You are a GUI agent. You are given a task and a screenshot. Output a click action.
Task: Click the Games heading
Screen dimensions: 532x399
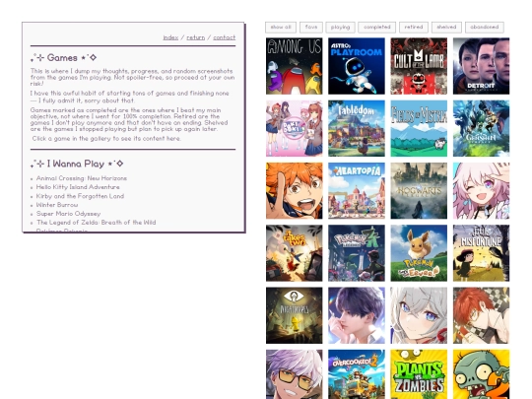(x=63, y=58)
